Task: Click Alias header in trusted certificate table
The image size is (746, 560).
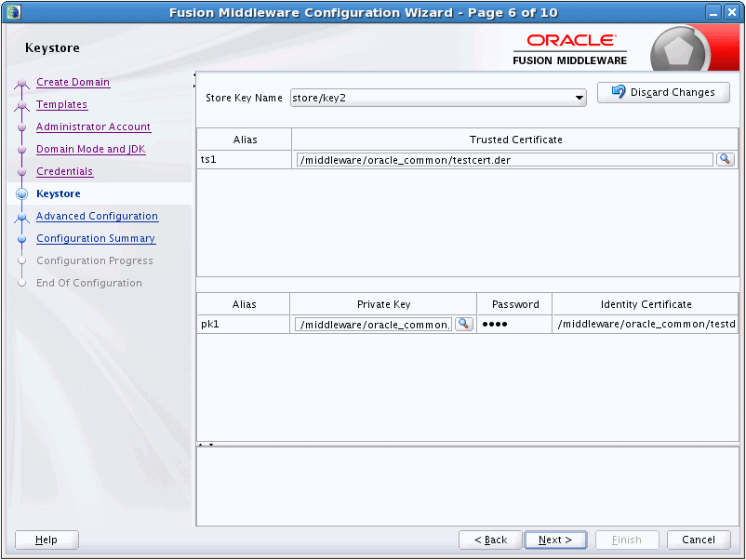Action: click(245, 140)
